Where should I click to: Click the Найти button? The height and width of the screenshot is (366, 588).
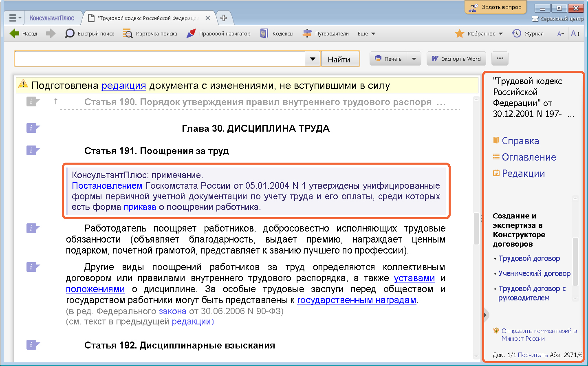[x=340, y=59]
